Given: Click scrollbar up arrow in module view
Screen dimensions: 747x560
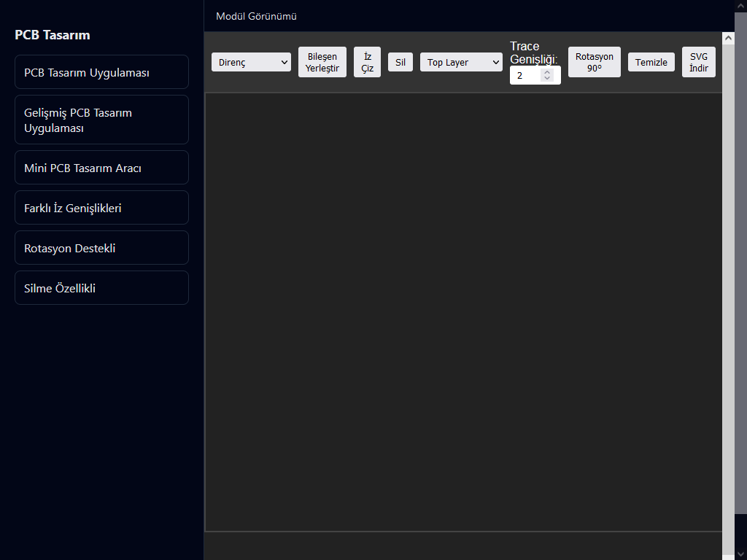Looking at the screenshot, I should pos(728,38).
